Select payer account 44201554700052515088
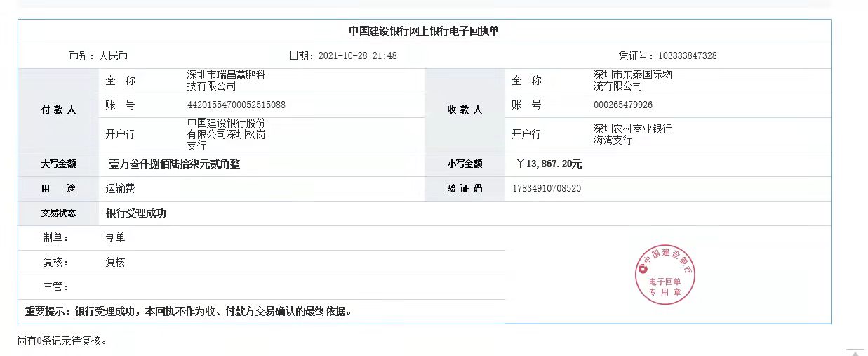 click(236, 105)
